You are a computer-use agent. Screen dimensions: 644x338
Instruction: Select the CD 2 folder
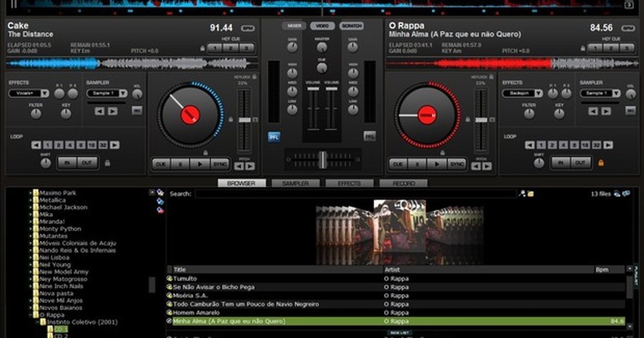[61, 336]
